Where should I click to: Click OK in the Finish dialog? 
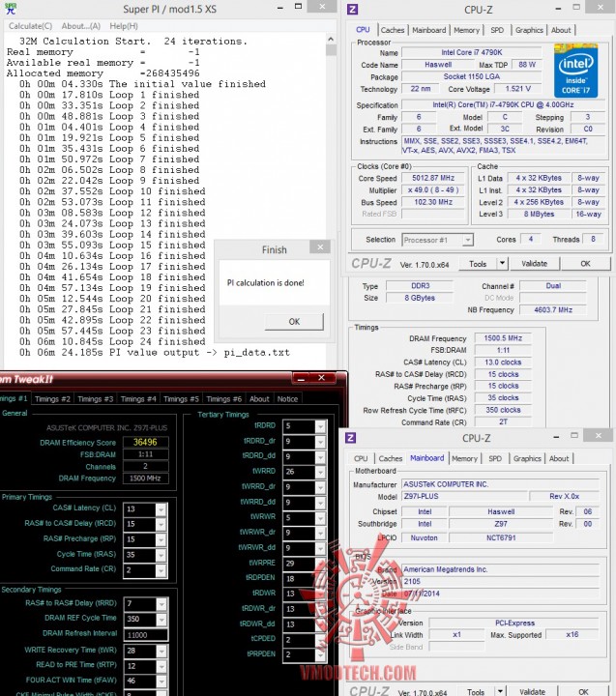click(x=294, y=321)
